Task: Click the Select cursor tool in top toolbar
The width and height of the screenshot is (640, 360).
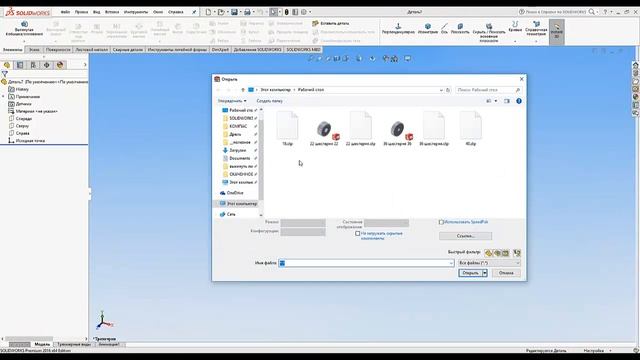Action: [x=273, y=12]
